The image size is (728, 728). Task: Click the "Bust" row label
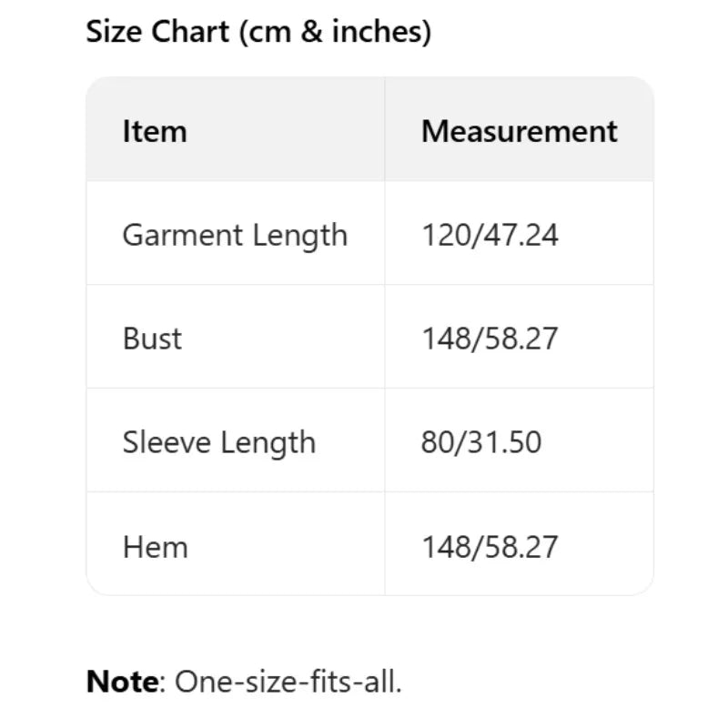(152, 339)
